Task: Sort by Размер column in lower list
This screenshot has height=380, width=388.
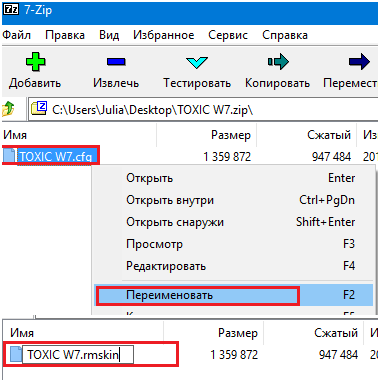Action: pos(213,333)
